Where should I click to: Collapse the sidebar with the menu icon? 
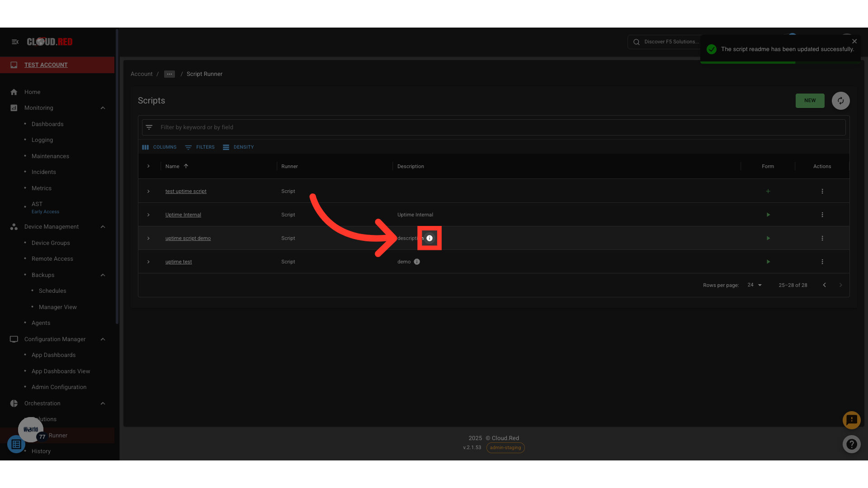point(15,42)
